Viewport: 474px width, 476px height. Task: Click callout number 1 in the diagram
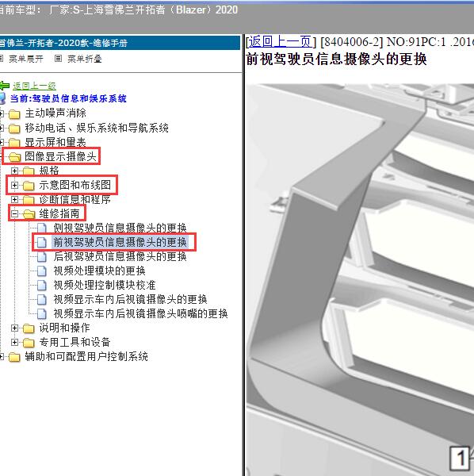pyautogui.click(x=461, y=458)
